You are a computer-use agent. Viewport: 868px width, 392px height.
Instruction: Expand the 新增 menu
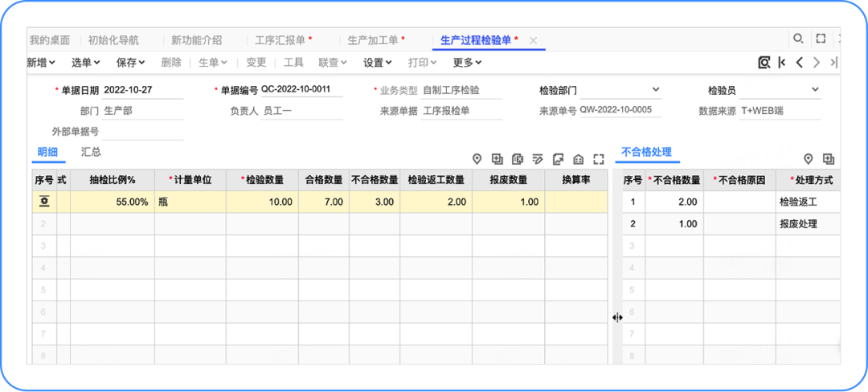coord(41,63)
